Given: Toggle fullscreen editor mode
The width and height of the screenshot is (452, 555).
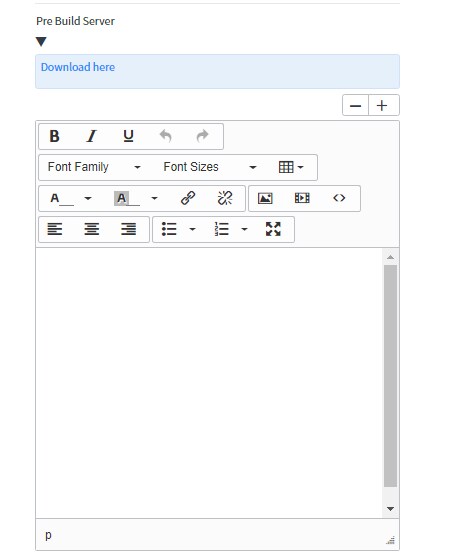Looking at the screenshot, I should [x=273, y=229].
